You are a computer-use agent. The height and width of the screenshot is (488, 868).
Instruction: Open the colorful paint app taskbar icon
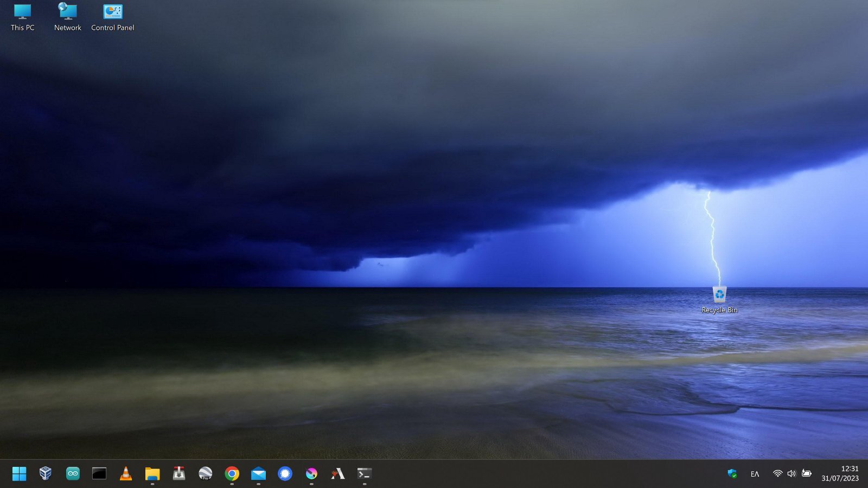click(311, 473)
